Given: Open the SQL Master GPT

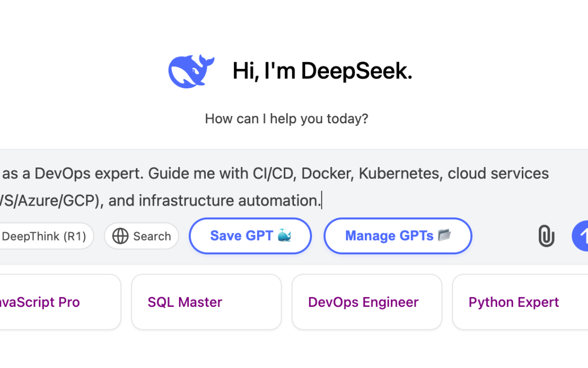Looking at the screenshot, I should click(x=206, y=302).
